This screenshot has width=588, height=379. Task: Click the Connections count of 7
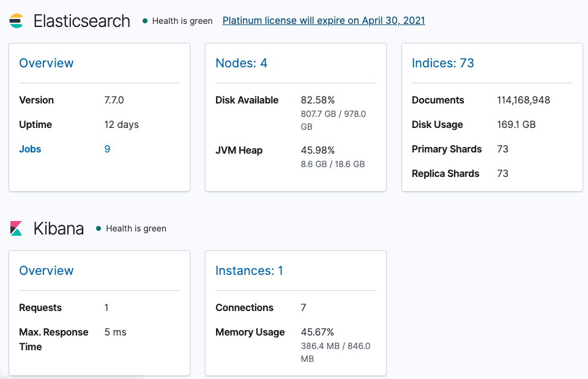303,307
